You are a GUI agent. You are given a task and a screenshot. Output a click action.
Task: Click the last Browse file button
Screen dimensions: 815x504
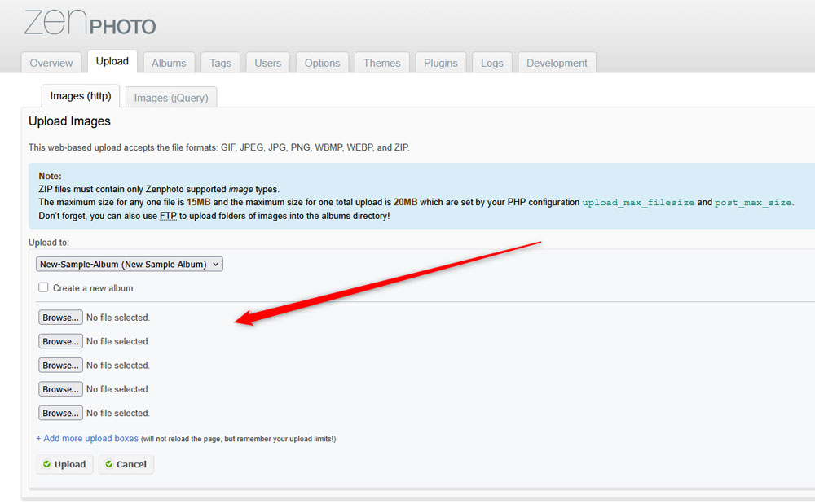(x=60, y=413)
